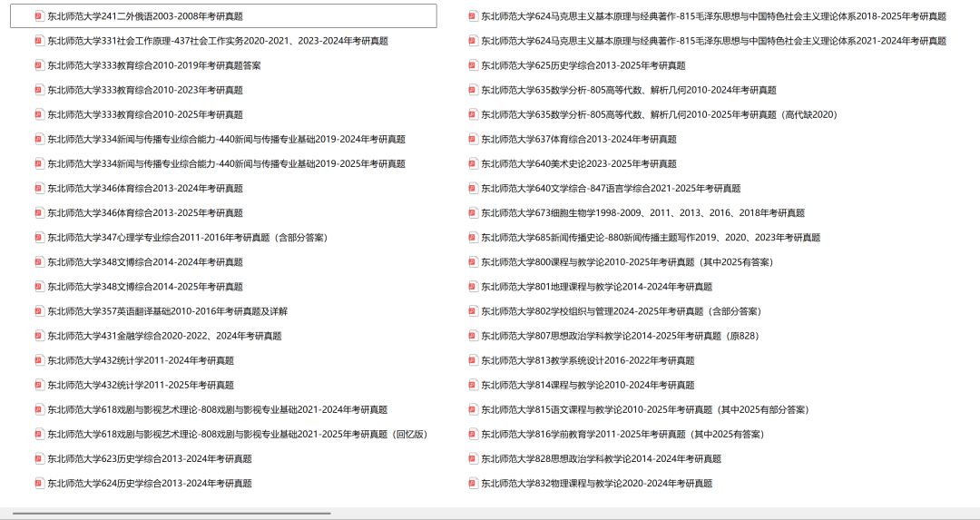Select file 640文学综合-847语言学综合2021-2025
This screenshot has height=520, width=980.
pyautogui.click(x=611, y=188)
